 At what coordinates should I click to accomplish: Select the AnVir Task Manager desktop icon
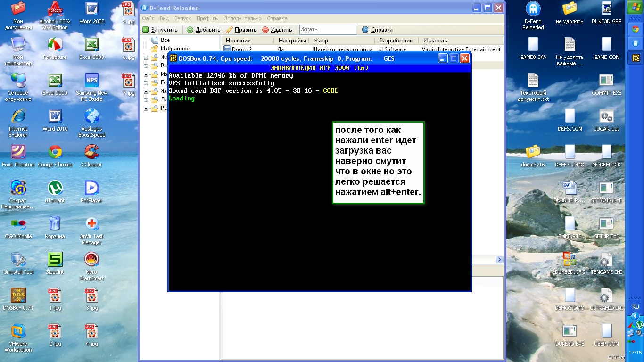point(92,231)
